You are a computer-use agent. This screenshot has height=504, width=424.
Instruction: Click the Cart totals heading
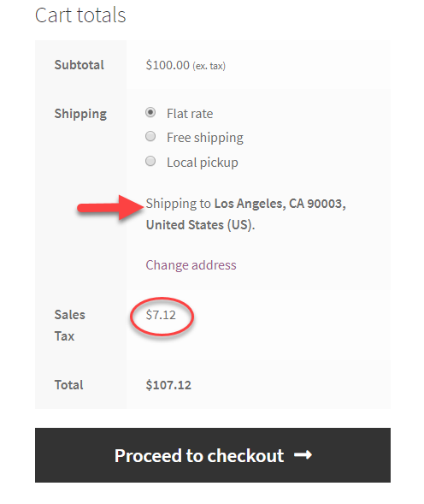(x=80, y=15)
